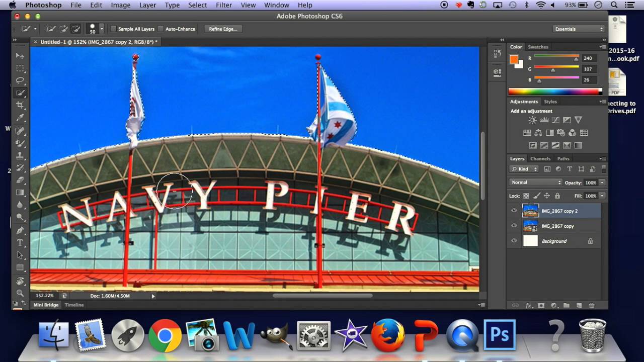Add a Photo Filter adjustment
This screenshot has width=644, height=362.
point(561,133)
